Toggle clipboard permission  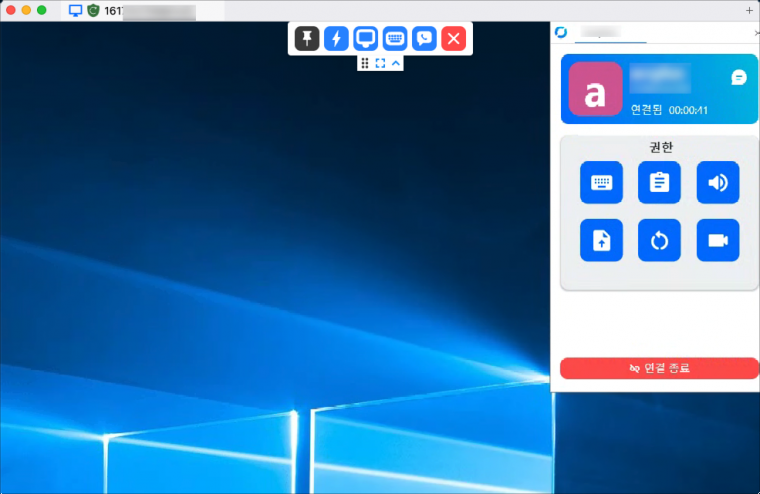pos(659,182)
